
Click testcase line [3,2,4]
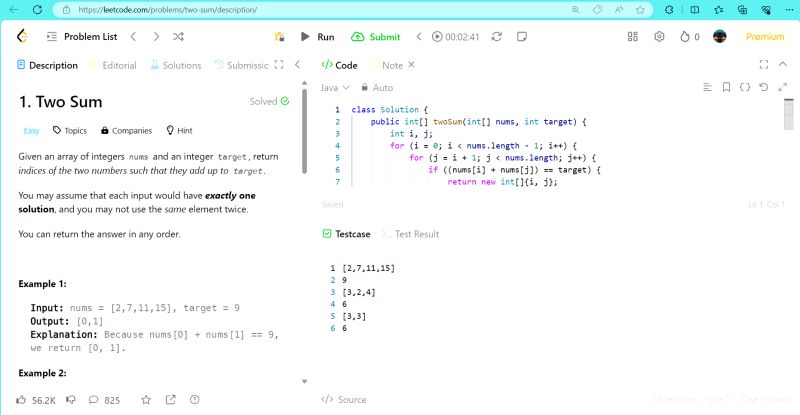coord(359,292)
